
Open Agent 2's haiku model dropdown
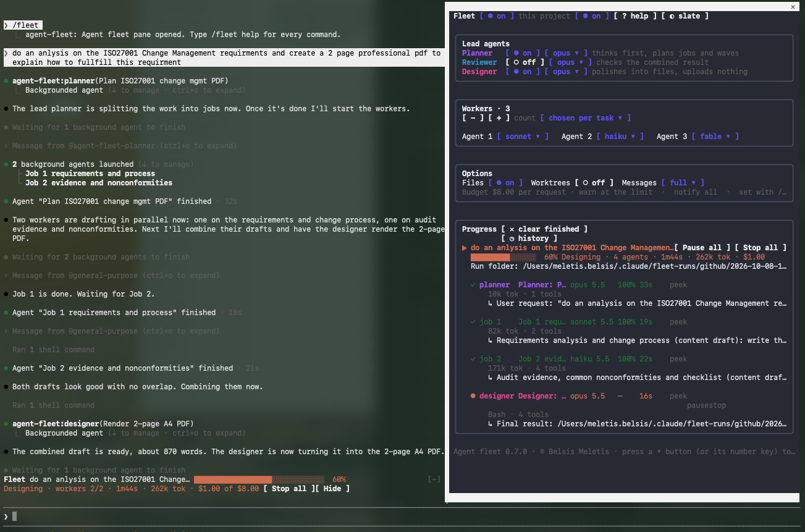pos(620,137)
